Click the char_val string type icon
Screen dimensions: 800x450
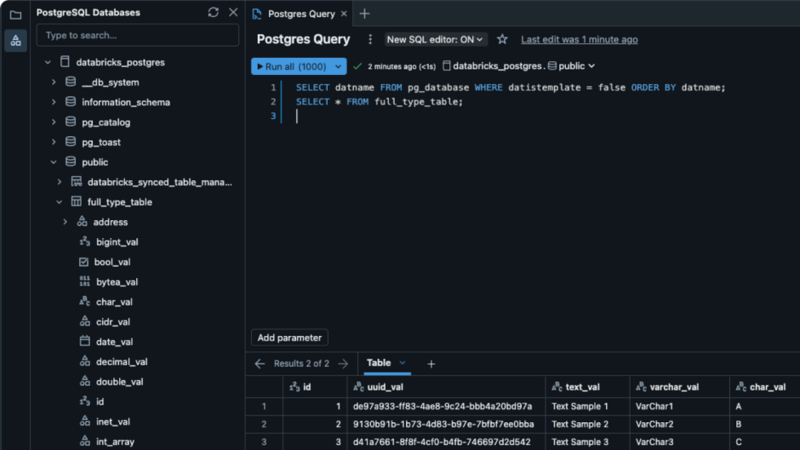[x=84, y=302]
